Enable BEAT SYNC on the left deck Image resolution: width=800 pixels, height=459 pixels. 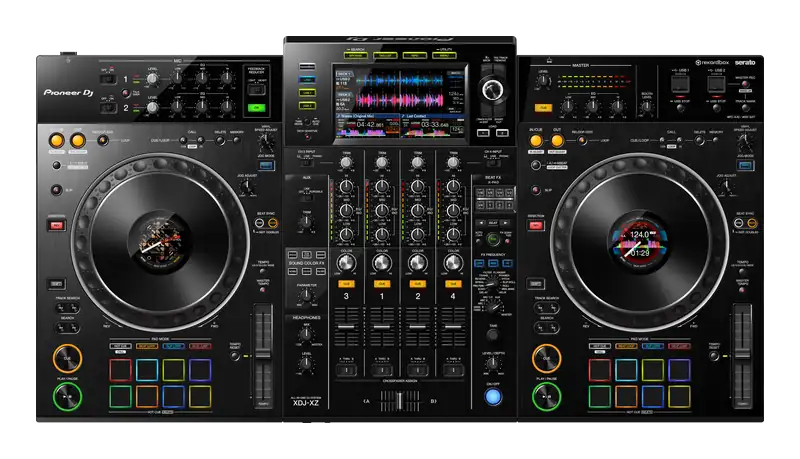(x=259, y=223)
